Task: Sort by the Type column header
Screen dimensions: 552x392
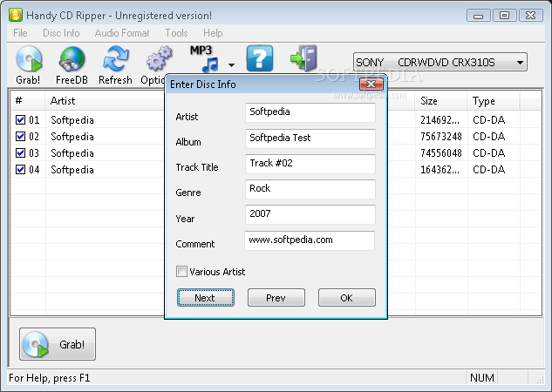Action: tap(494, 101)
